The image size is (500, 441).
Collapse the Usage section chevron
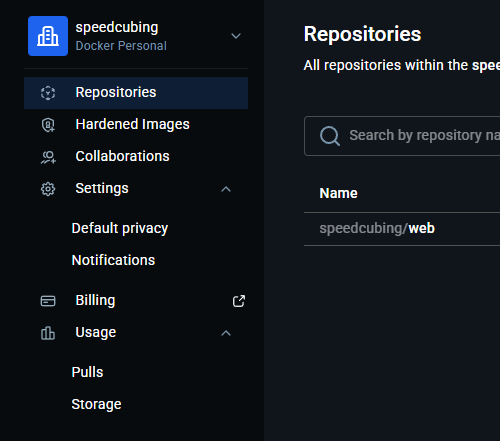click(226, 333)
